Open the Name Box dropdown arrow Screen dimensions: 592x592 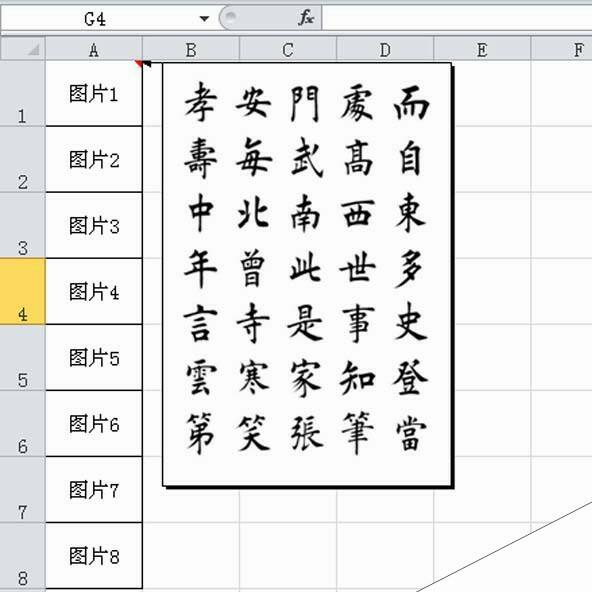tap(204, 18)
